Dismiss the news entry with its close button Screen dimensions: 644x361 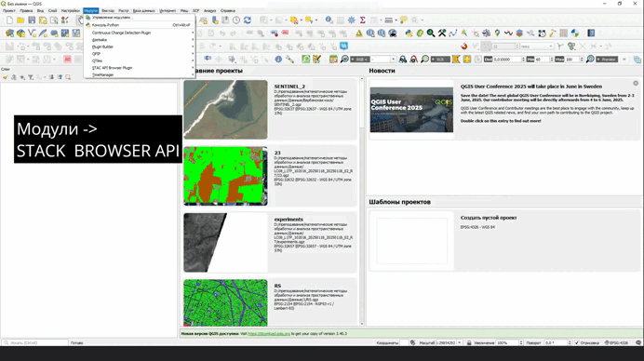coord(636,84)
